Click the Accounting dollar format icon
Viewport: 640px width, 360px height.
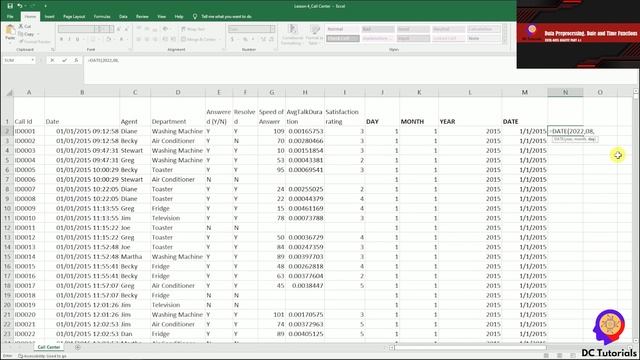pos(232,39)
